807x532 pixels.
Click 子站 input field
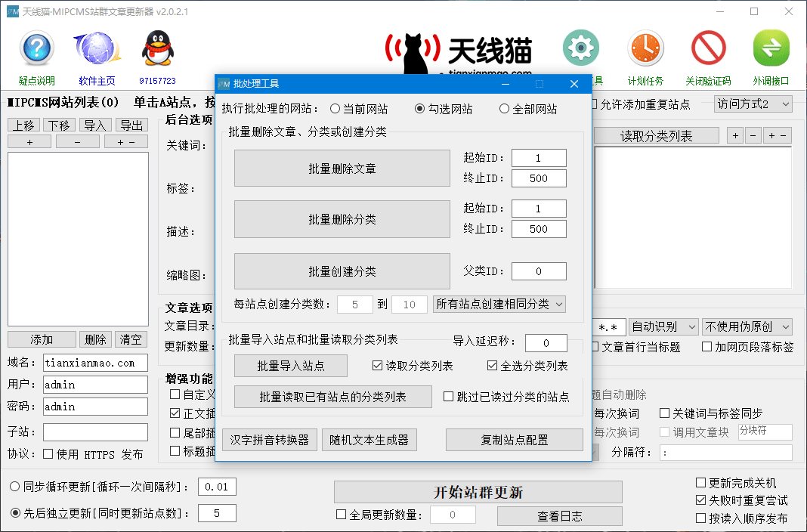click(x=95, y=432)
